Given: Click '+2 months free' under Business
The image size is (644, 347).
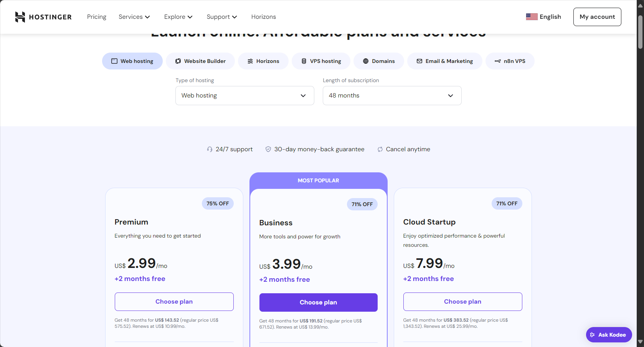Looking at the screenshot, I should pyautogui.click(x=285, y=279).
